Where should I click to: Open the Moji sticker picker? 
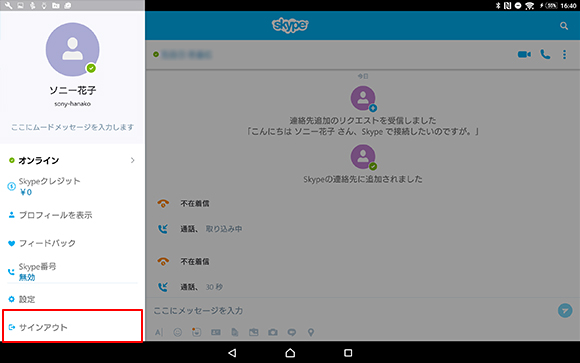tap(196, 332)
